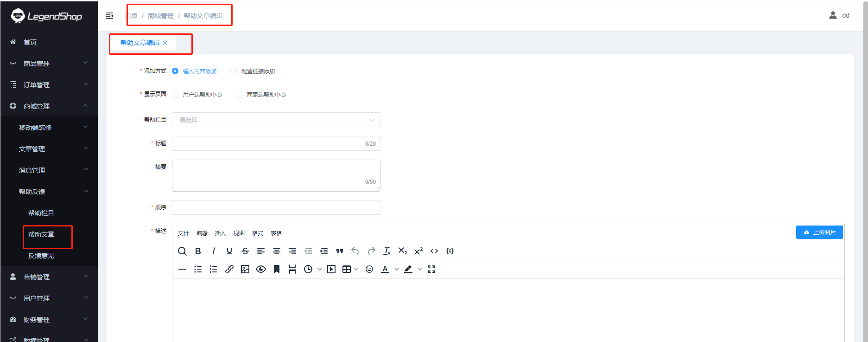Select the 配置链接添加 radio option
The image size is (868, 342).
tap(234, 71)
